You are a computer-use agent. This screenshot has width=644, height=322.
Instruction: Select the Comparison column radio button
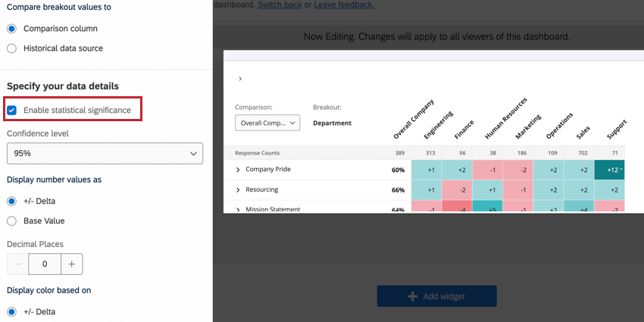click(x=11, y=29)
